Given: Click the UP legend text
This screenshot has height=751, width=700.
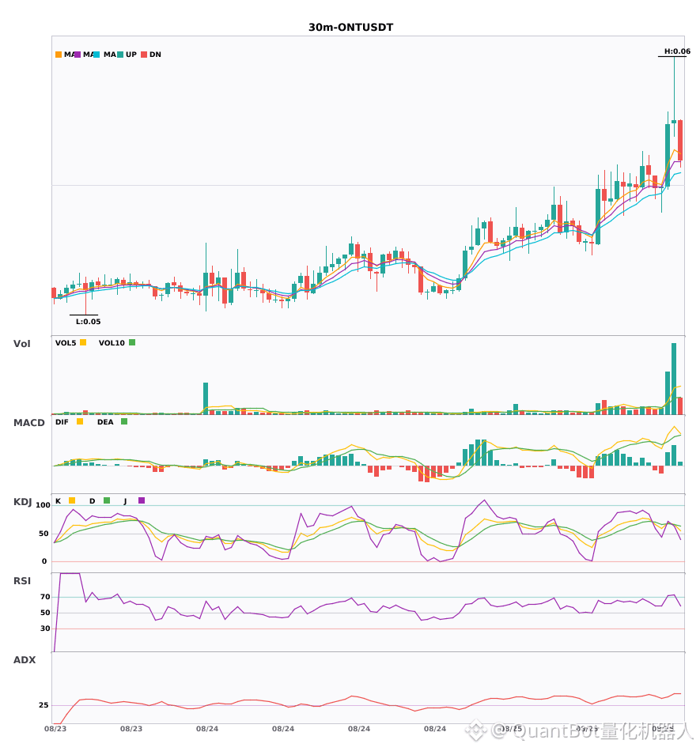Looking at the screenshot, I should [x=131, y=55].
